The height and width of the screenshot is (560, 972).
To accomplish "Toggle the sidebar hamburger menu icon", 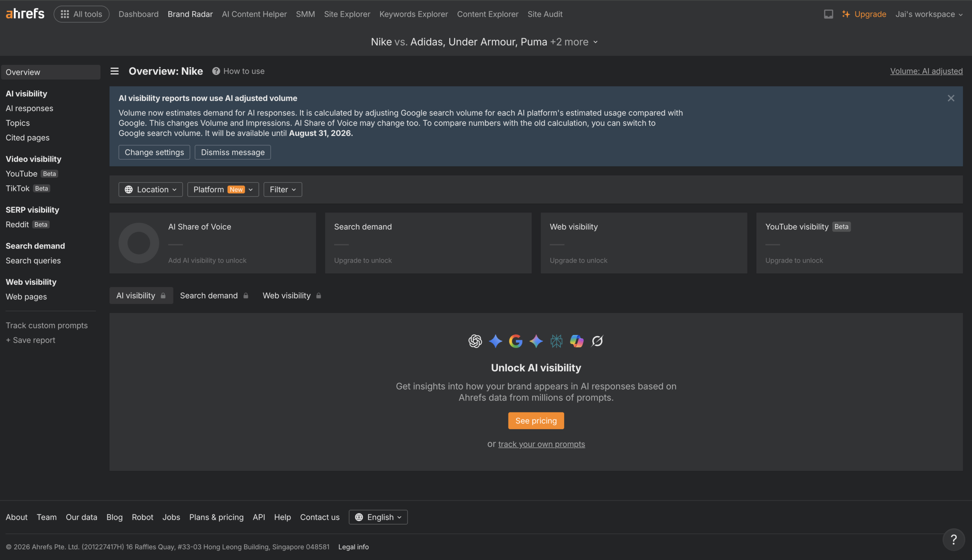I will [114, 71].
